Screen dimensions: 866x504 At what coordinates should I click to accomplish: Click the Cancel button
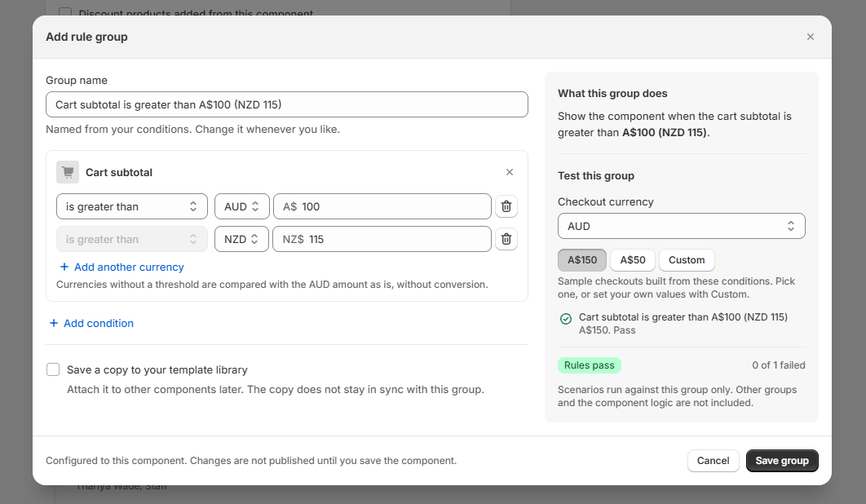713,460
